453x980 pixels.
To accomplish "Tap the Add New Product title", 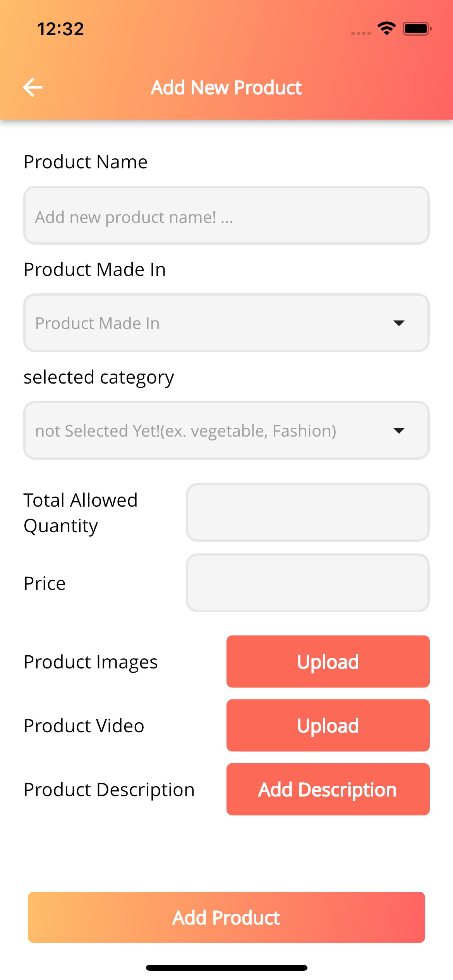I will click(x=226, y=87).
